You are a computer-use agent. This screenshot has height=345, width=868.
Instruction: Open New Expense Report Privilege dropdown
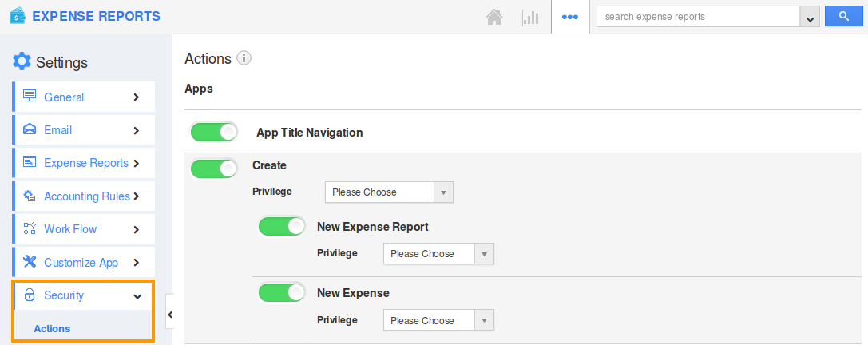[438, 254]
